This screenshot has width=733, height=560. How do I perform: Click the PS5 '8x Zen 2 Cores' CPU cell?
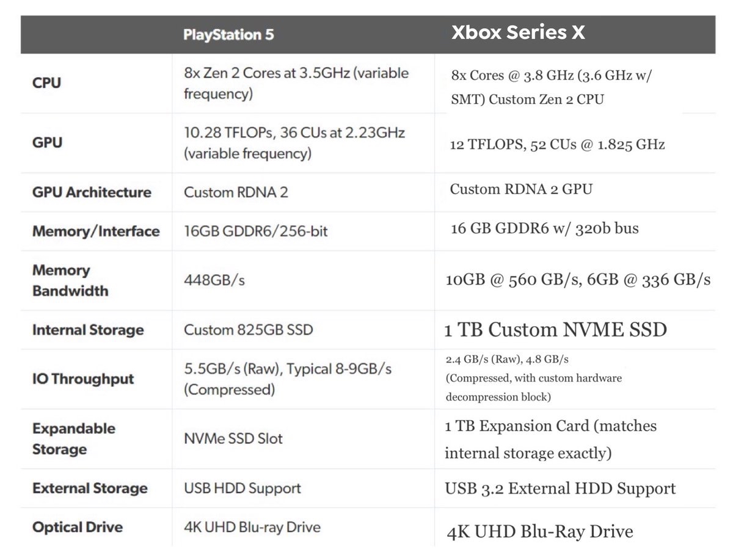296,84
